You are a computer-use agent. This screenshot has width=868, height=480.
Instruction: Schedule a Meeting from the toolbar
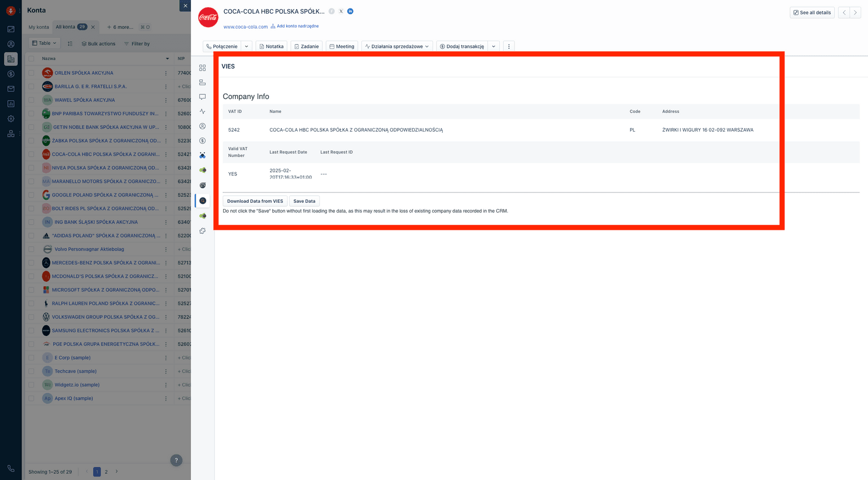tap(342, 46)
